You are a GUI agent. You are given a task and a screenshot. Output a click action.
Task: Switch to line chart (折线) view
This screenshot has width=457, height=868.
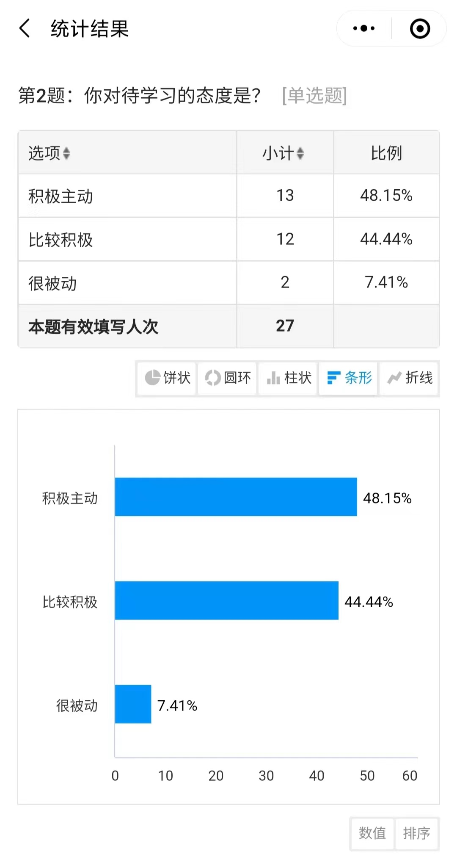[410, 378]
